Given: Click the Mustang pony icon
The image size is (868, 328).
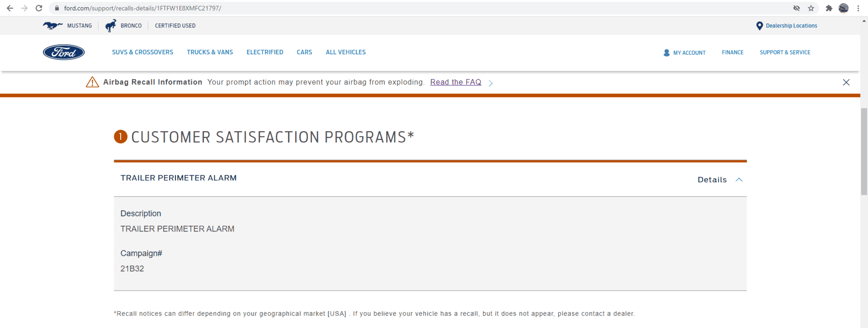Looking at the screenshot, I should tap(53, 26).
